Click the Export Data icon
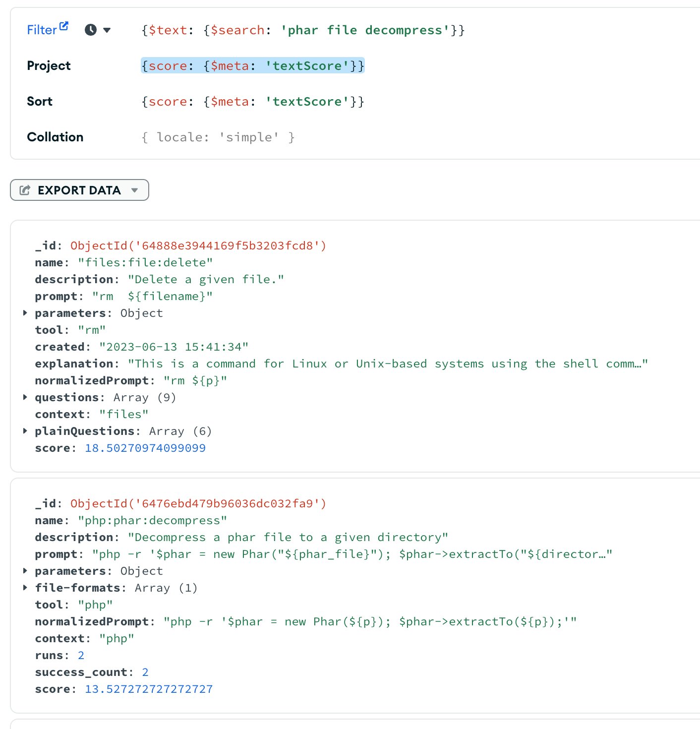 coord(25,190)
